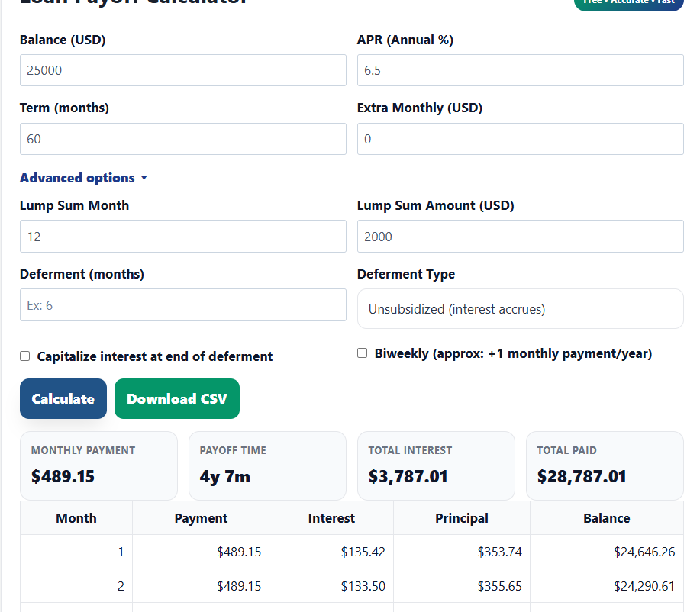700x612 pixels.
Task: Focus the APR (Annual %) field
Action: (520, 70)
